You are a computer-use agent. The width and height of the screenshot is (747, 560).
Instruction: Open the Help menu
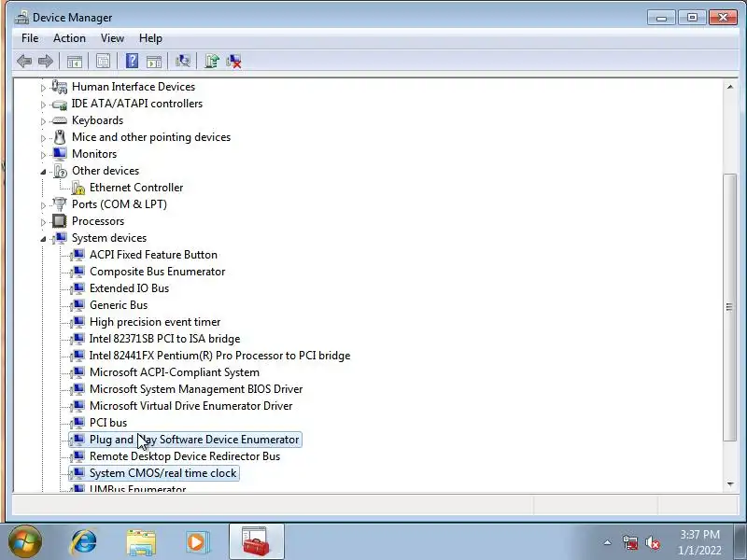click(150, 38)
